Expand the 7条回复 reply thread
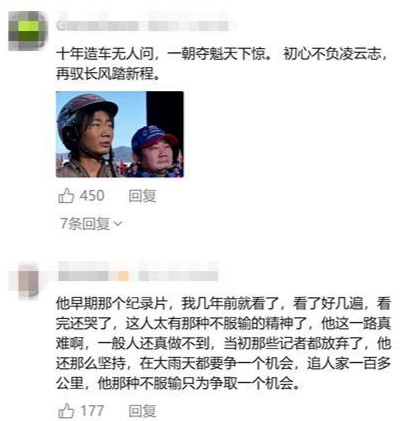Screen dimensions: 413x421 pyautogui.click(x=91, y=223)
